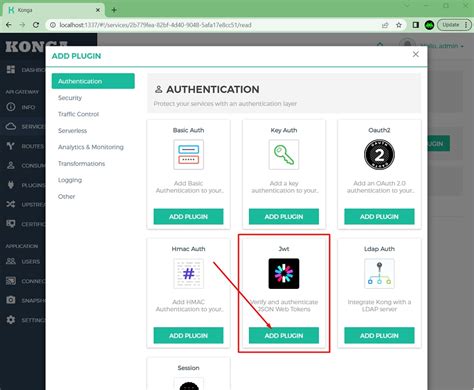Click the Key Auth key icon
Viewport: 474px width, 390px height.
(x=284, y=155)
